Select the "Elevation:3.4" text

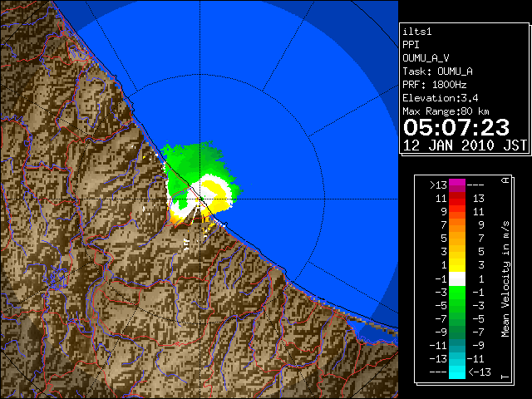441,98
